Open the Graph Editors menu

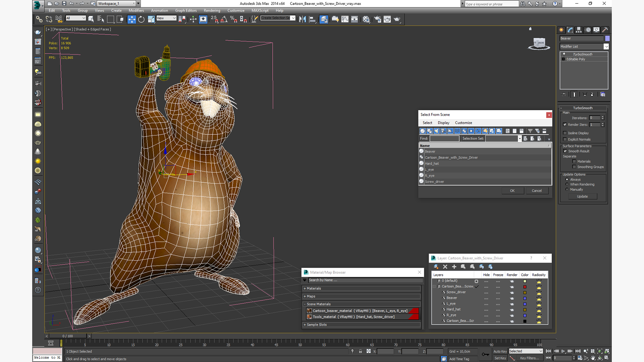(x=186, y=10)
